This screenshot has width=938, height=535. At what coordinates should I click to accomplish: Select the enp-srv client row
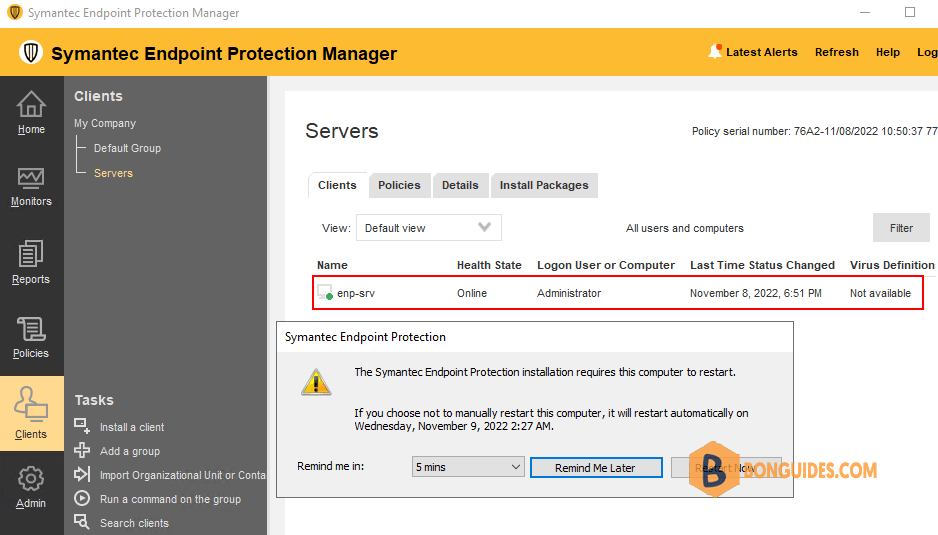618,293
